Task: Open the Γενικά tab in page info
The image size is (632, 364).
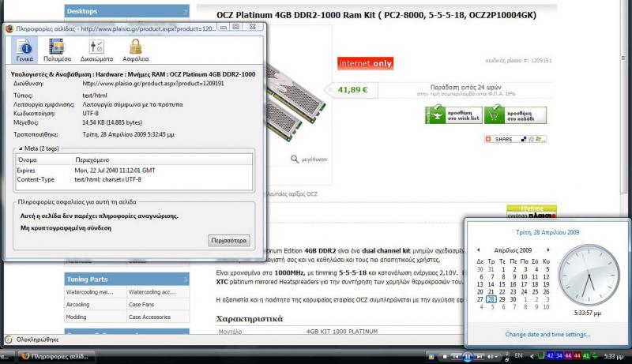Action: [24, 51]
